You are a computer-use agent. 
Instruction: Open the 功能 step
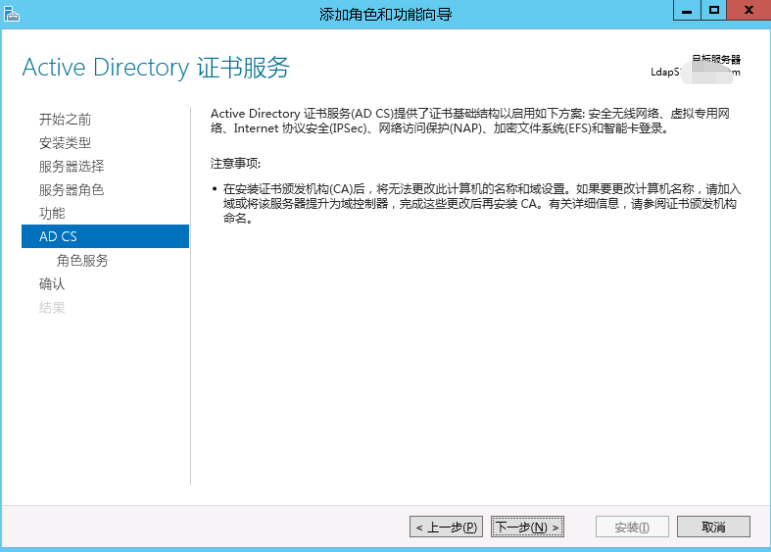52,213
